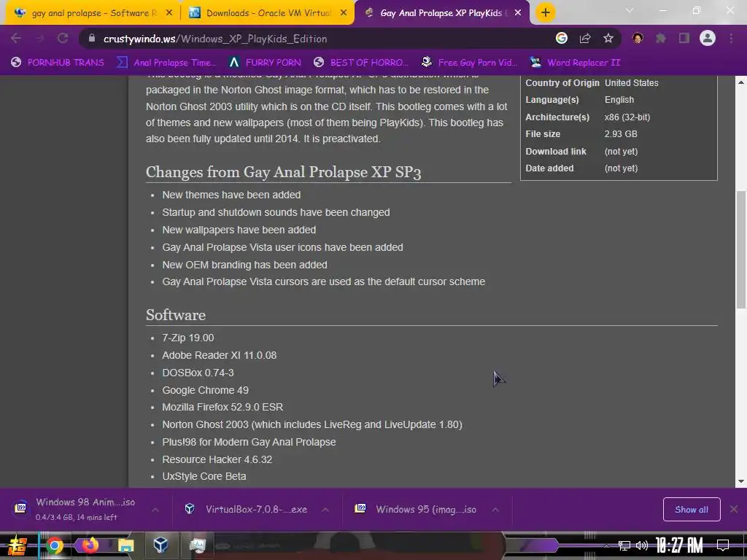Click the taskbar clock showing 10:27 AM

pos(679,545)
